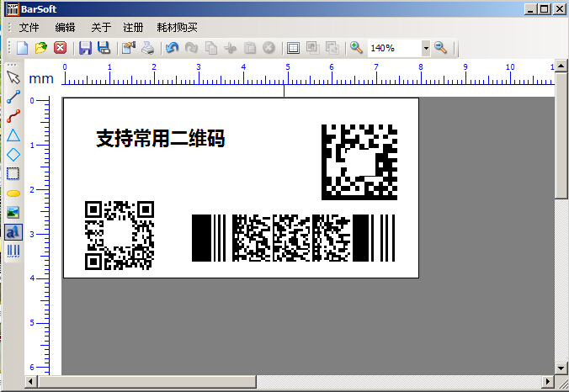Open label properties settings icon
Image resolution: width=569 pixels, height=392 pixels.
point(129,48)
